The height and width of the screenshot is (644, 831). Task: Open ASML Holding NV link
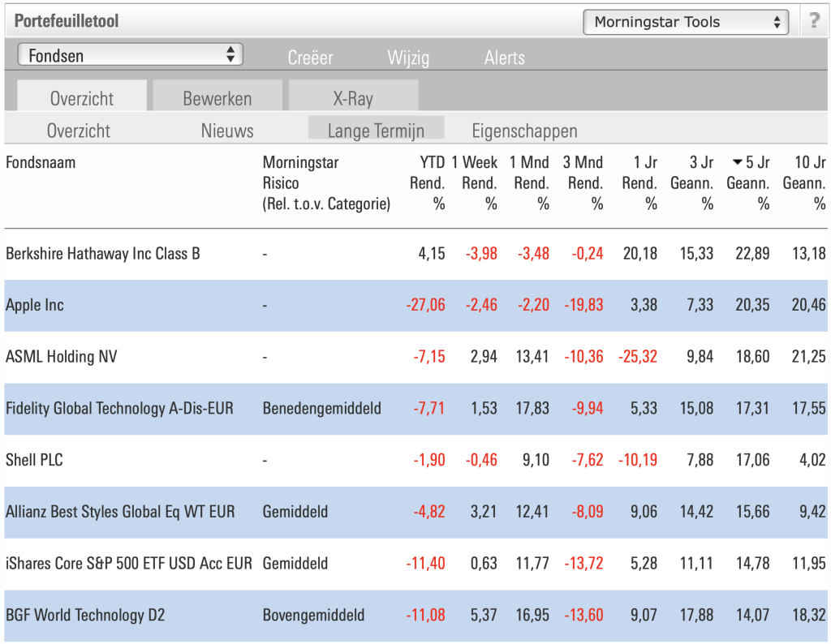(62, 356)
